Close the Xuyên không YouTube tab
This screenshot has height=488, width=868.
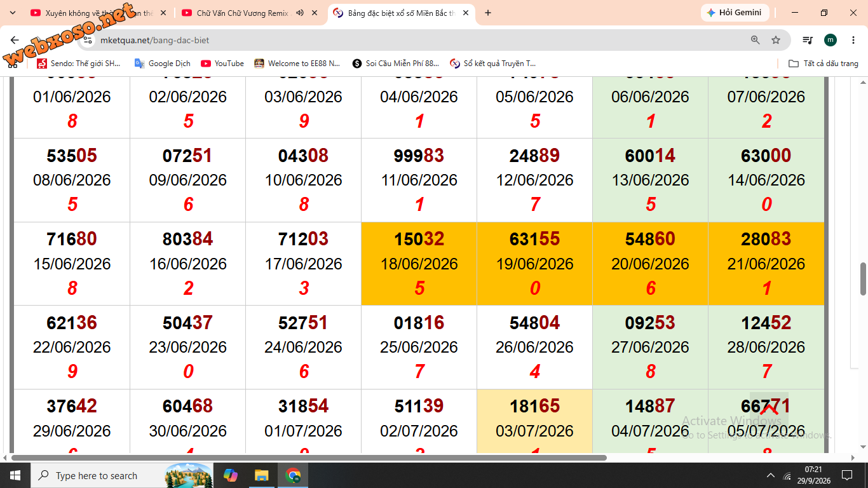click(163, 13)
